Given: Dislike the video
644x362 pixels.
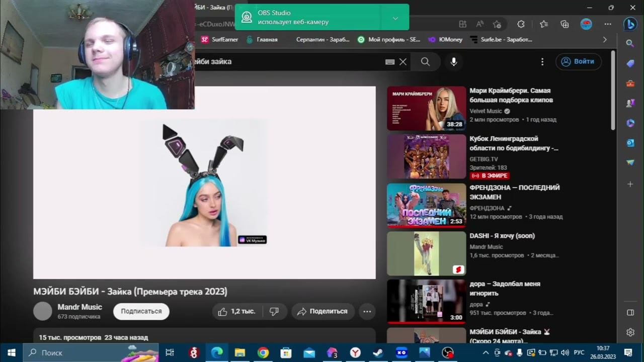Looking at the screenshot, I should pyautogui.click(x=274, y=311).
